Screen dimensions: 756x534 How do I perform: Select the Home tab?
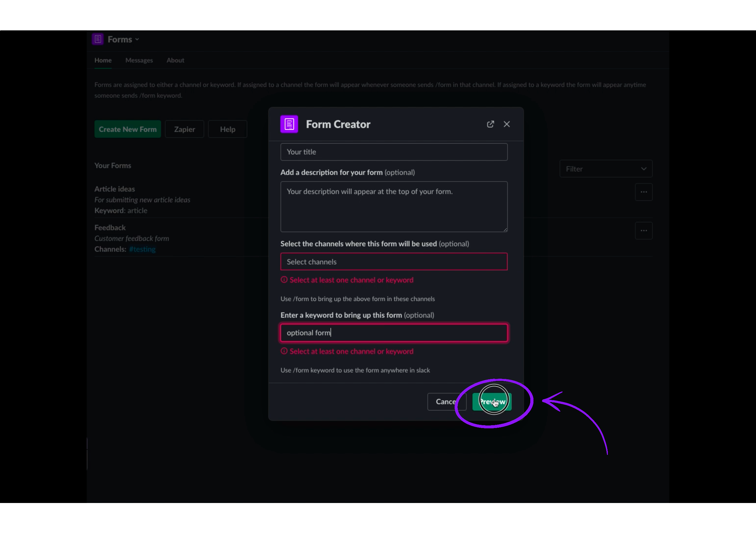coord(103,60)
